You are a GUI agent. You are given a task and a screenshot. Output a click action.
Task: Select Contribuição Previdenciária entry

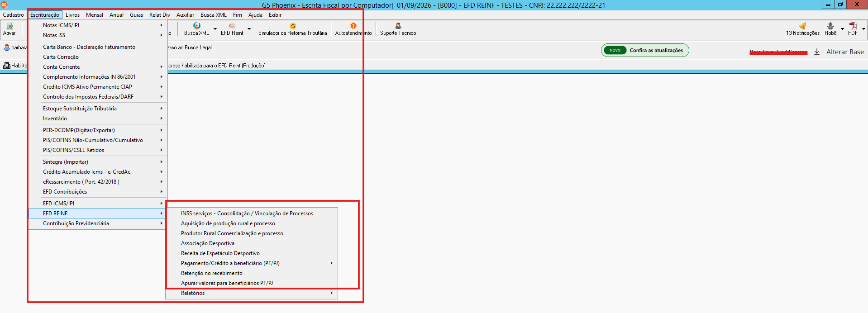pos(98,223)
